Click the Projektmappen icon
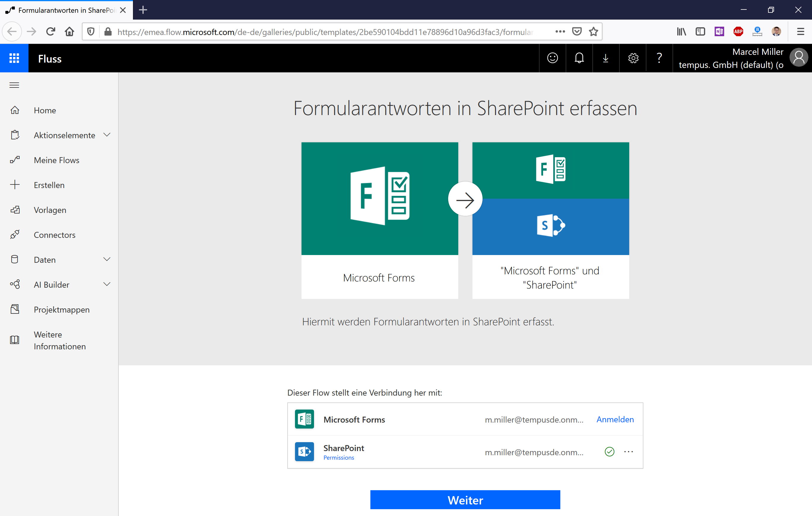 click(15, 309)
